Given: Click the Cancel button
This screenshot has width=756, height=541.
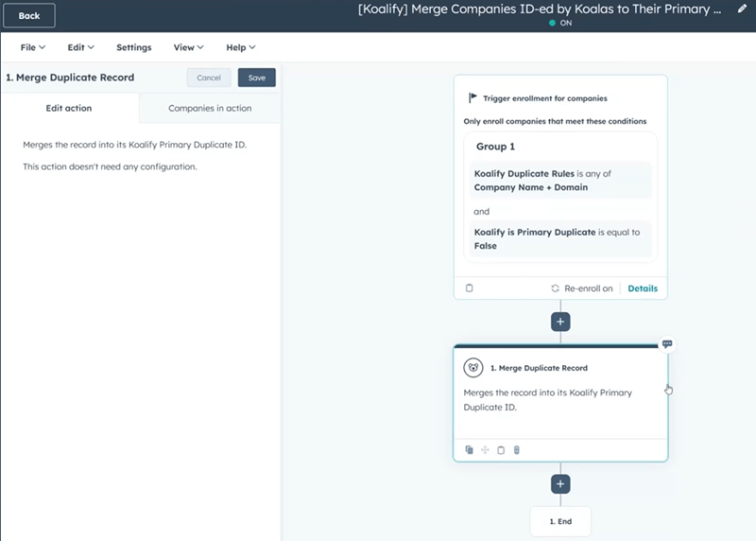Looking at the screenshot, I should click(x=209, y=78).
